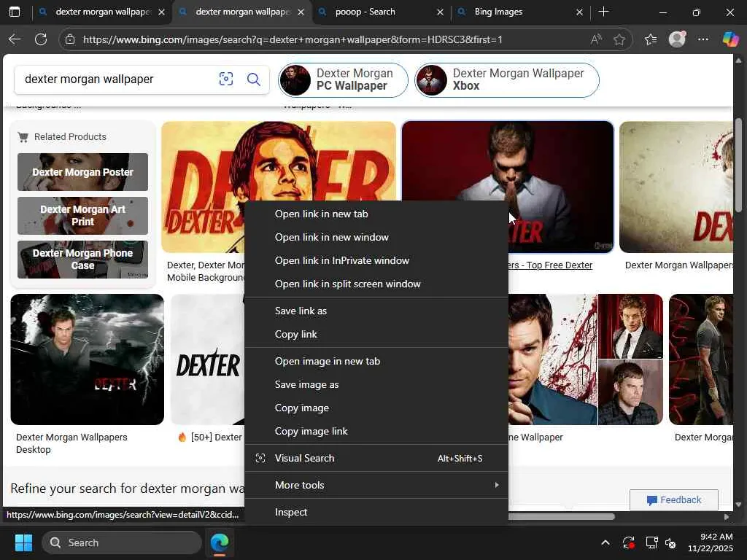
Task: Open Read aloud icon in address bar
Action: 595,39
